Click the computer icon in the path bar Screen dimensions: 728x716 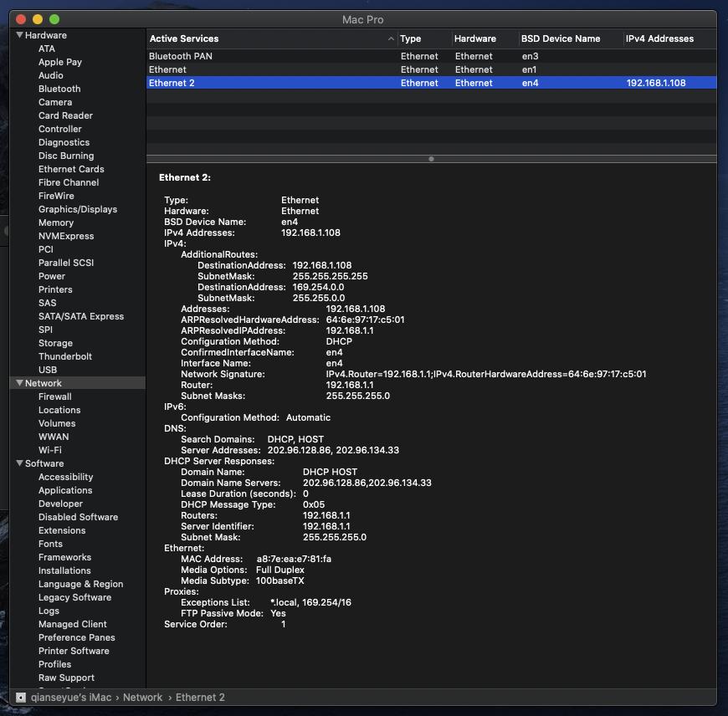(21, 697)
